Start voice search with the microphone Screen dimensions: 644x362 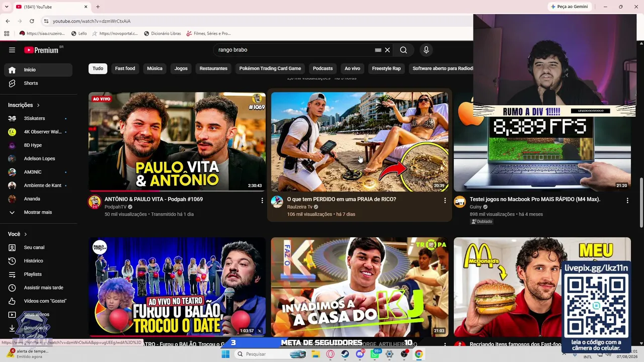point(426,50)
